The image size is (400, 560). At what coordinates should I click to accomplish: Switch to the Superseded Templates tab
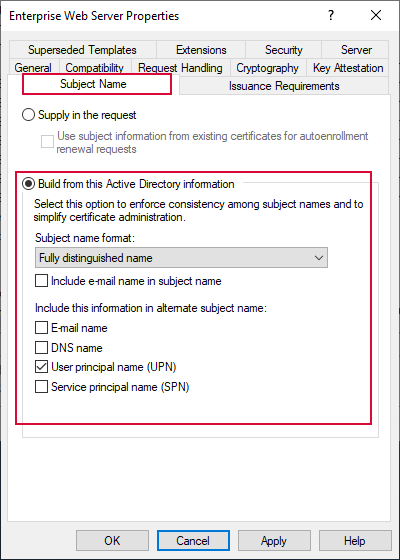click(82, 50)
